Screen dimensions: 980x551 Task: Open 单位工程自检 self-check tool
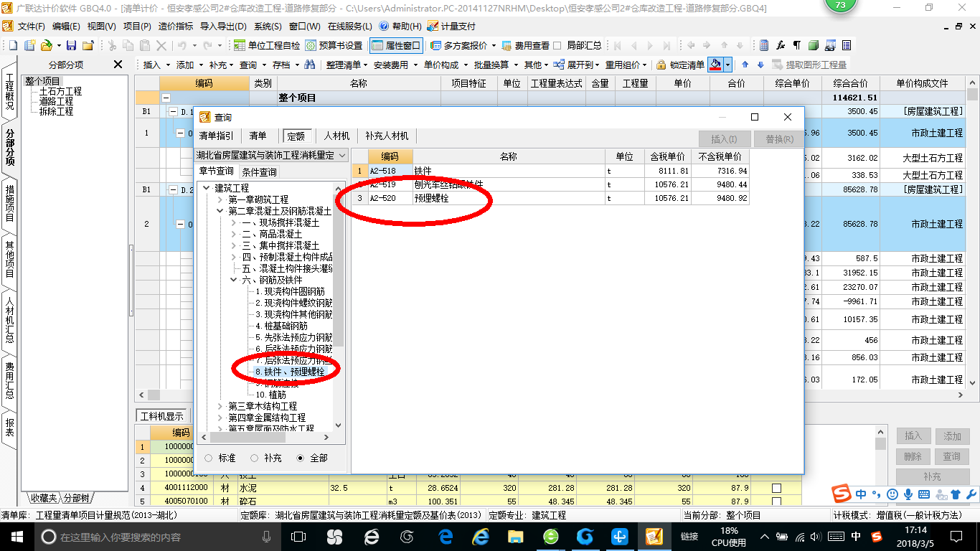(x=267, y=45)
